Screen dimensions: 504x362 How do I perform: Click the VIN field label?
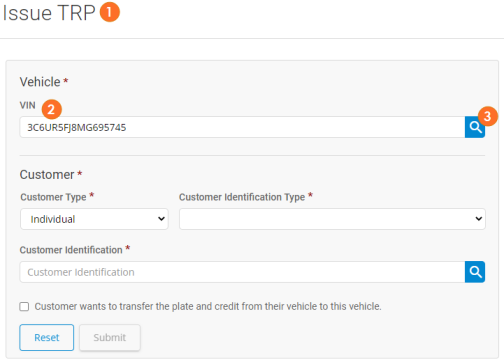(27, 105)
